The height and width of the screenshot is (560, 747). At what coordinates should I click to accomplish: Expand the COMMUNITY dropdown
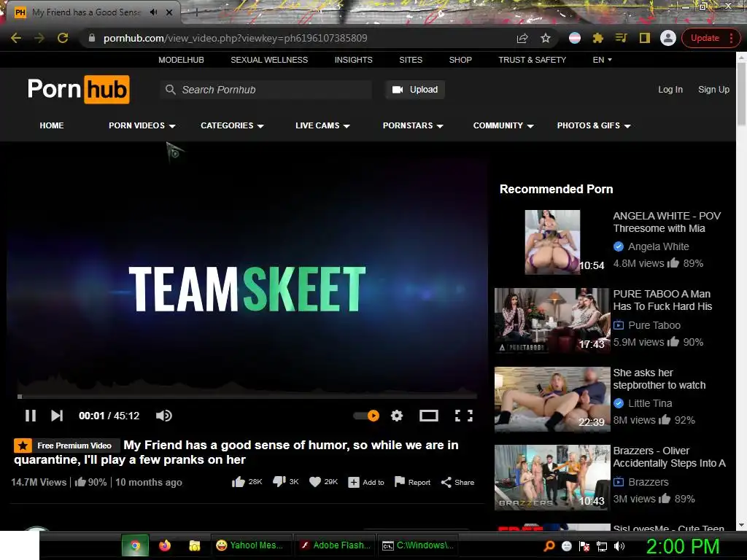(x=503, y=125)
